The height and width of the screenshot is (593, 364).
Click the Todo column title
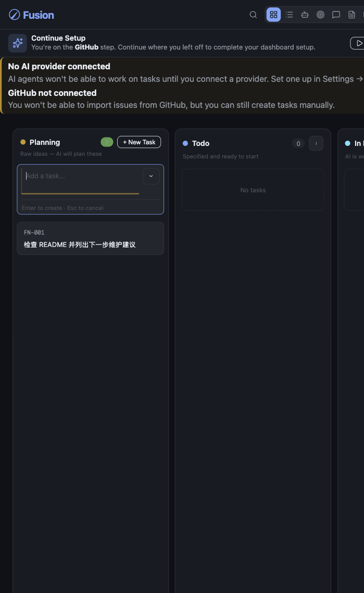(x=200, y=143)
